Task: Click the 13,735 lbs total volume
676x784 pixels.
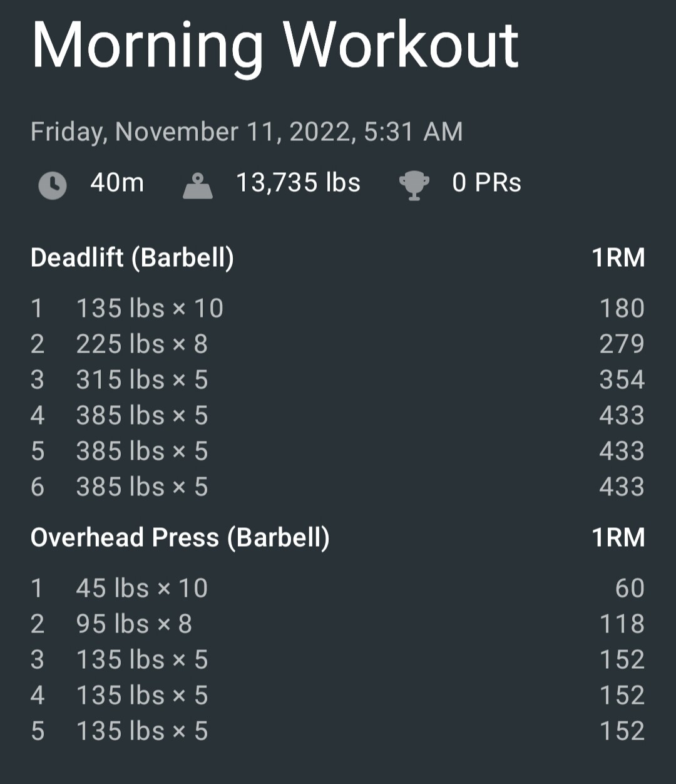Action: 298,183
